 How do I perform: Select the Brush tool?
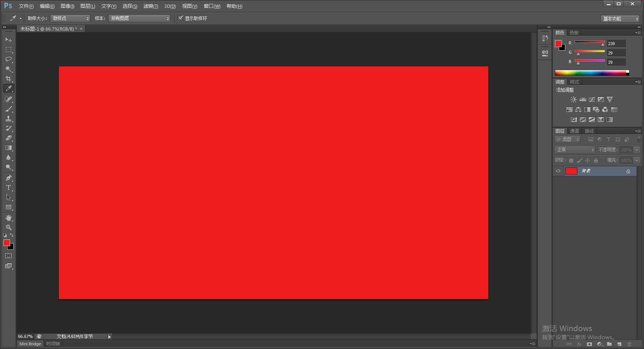pos(9,109)
